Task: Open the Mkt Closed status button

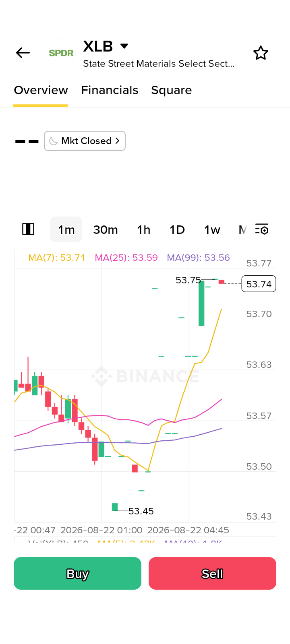Action: click(85, 141)
